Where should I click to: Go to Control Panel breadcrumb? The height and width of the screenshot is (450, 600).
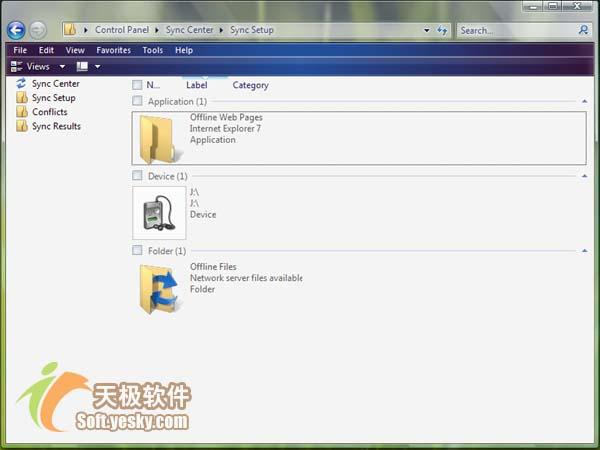122,30
